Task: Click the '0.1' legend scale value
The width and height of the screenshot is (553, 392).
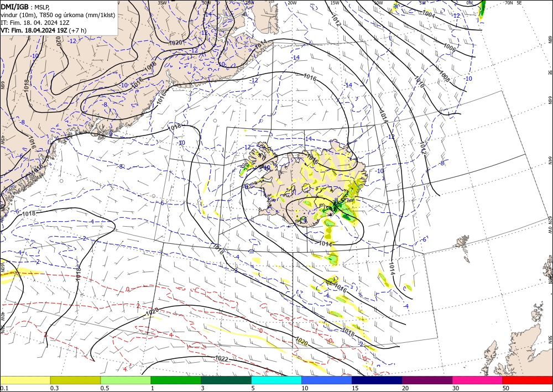Action: [4, 388]
